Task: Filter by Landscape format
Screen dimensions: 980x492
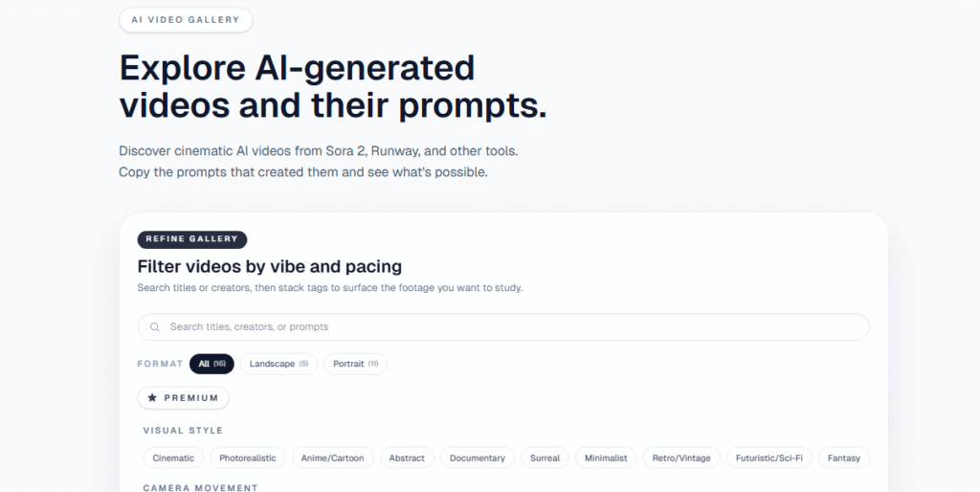Action: coord(278,364)
